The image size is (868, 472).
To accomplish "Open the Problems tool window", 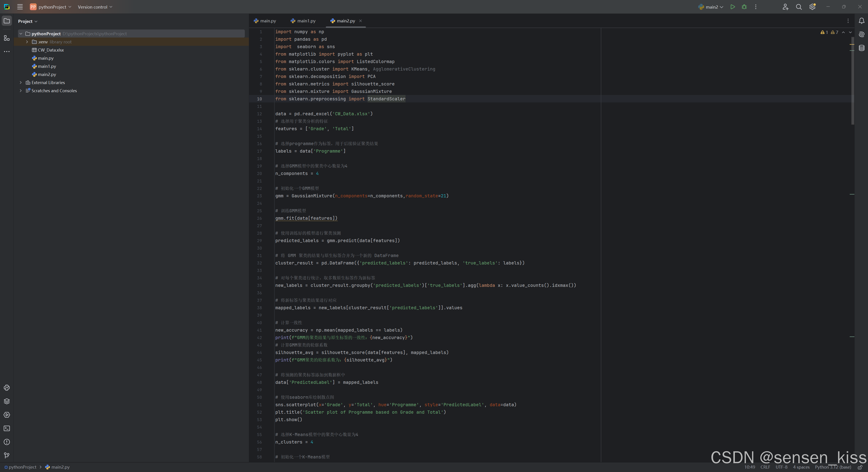I will tap(7, 442).
